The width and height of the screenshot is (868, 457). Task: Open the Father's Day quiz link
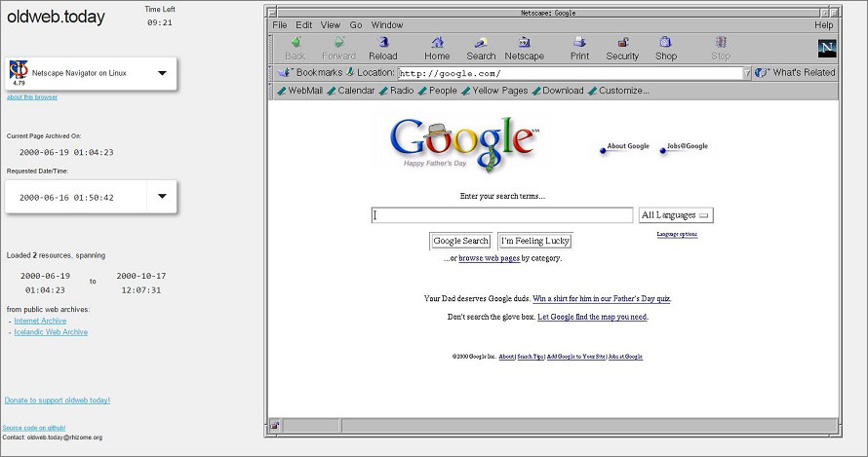(x=602, y=299)
